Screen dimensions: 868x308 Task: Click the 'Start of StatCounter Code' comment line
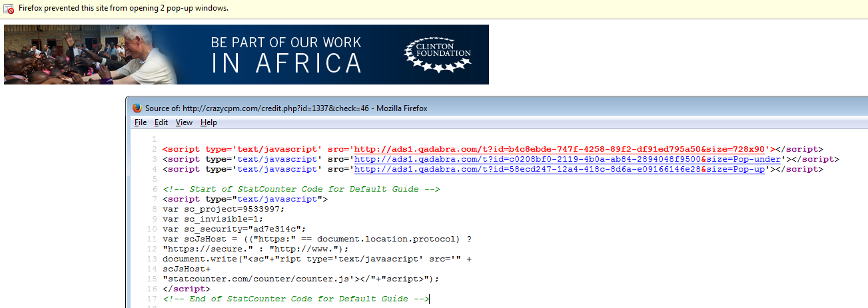[x=301, y=189]
